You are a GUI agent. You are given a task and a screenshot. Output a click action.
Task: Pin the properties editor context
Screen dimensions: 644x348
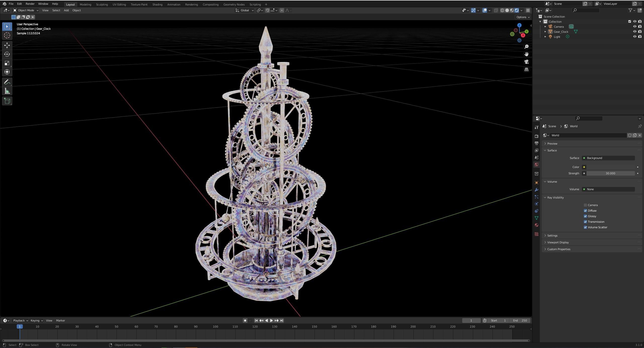click(x=639, y=126)
